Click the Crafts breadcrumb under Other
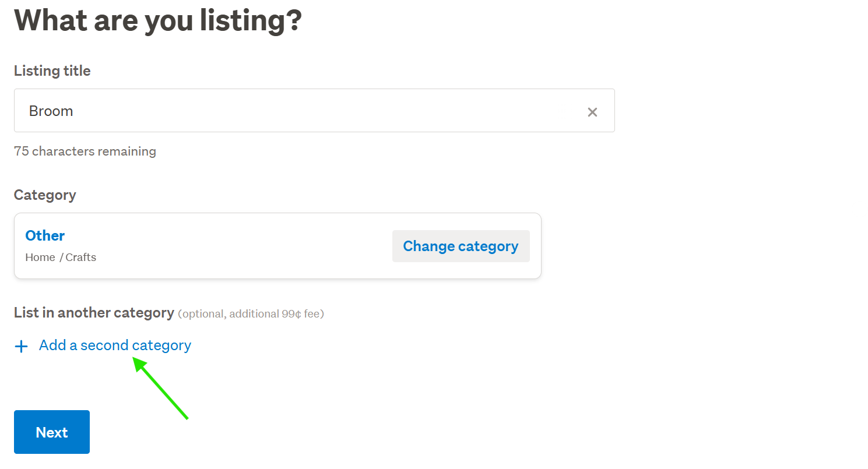The image size is (868, 469). coord(81,258)
